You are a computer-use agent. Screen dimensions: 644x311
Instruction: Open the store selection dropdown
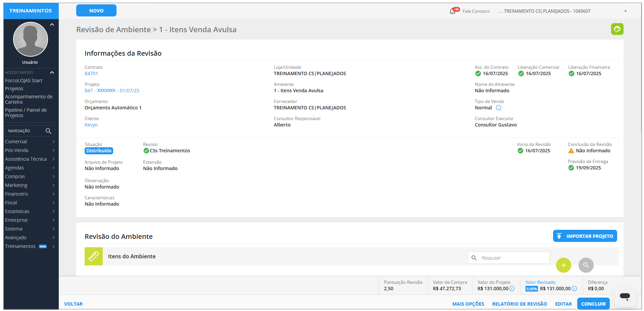click(625, 11)
